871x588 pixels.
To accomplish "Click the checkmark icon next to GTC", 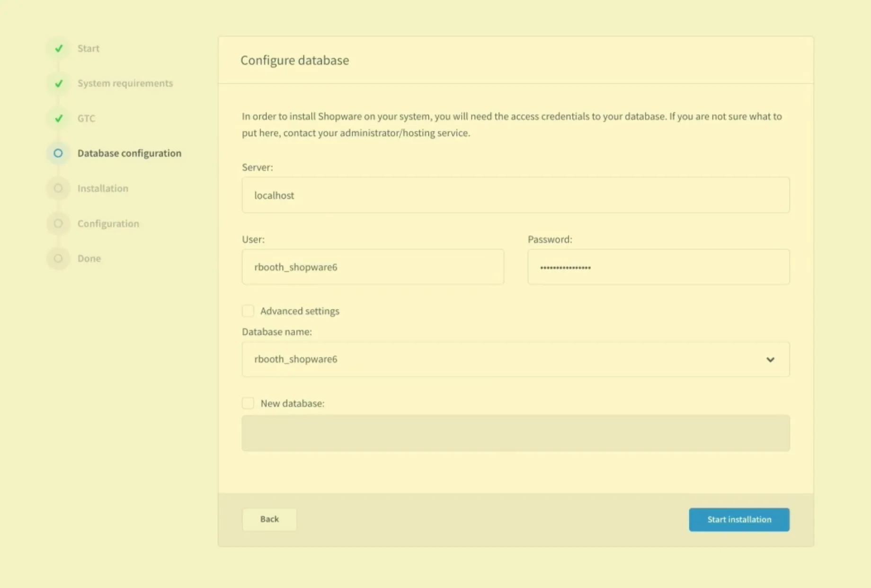I will (x=59, y=118).
